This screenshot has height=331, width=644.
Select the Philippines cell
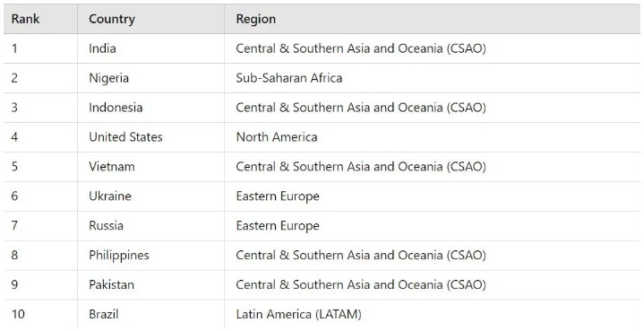(150, 256)
